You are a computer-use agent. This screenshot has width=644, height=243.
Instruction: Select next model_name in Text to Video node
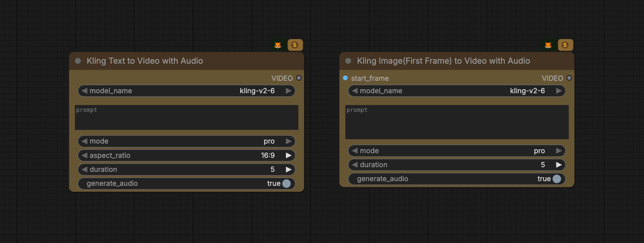click(x=289, y=91)
